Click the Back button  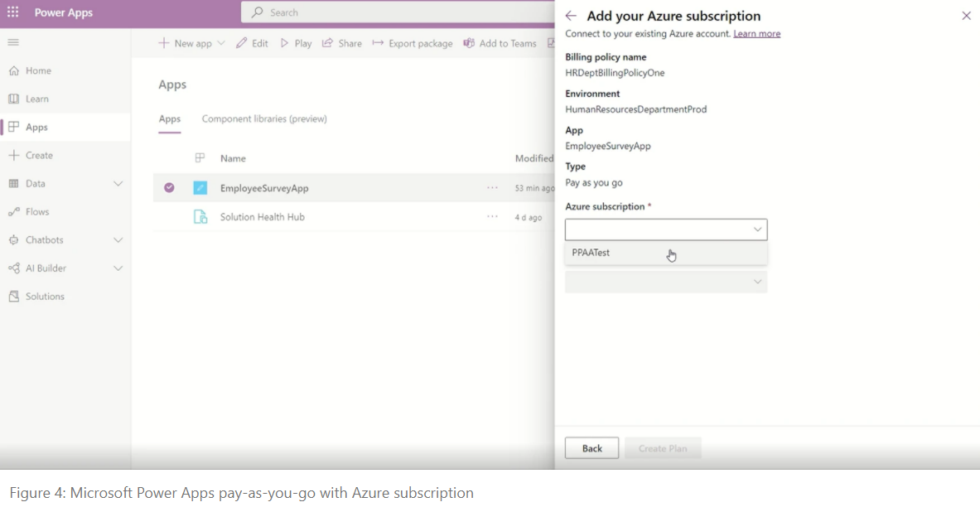(x=591, y=448)
